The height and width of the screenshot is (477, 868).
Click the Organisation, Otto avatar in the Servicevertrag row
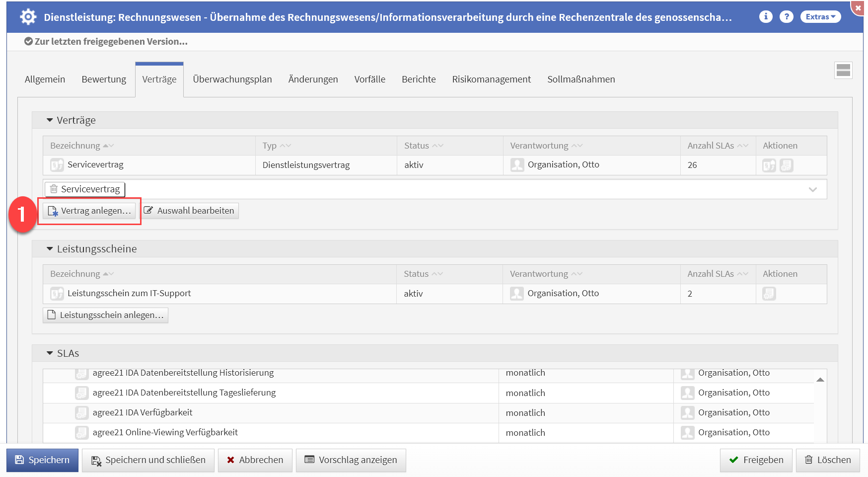tap(517, 165)
